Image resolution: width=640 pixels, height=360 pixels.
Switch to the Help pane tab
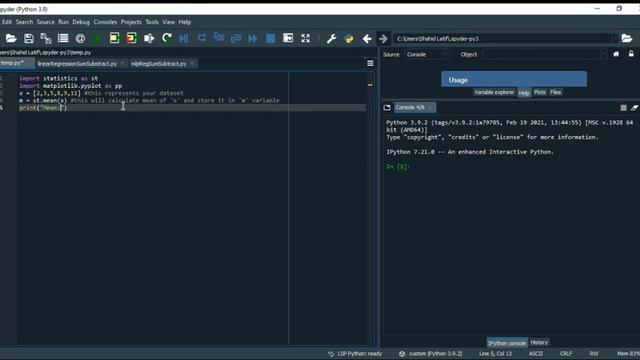coord(524,93)
